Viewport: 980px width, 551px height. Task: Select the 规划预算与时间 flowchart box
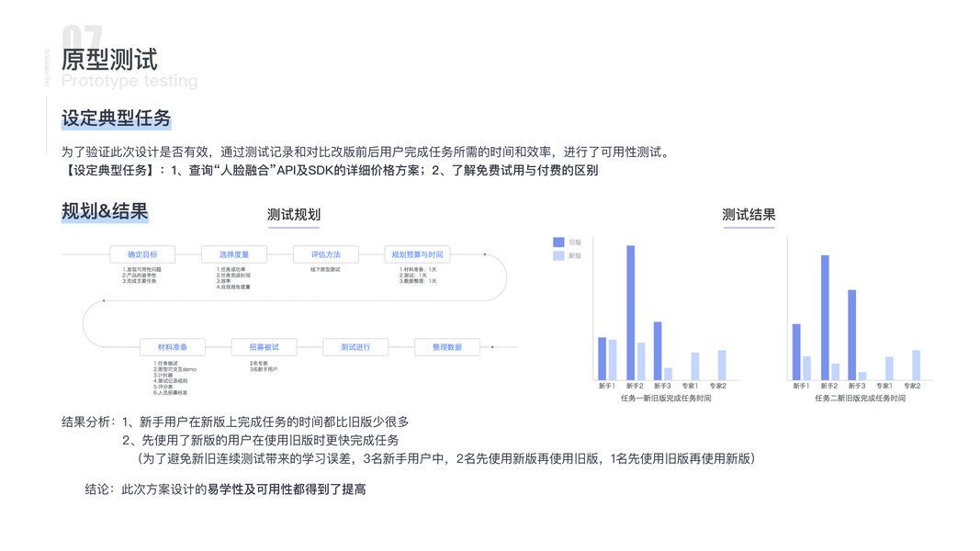(x=418, y=254)
